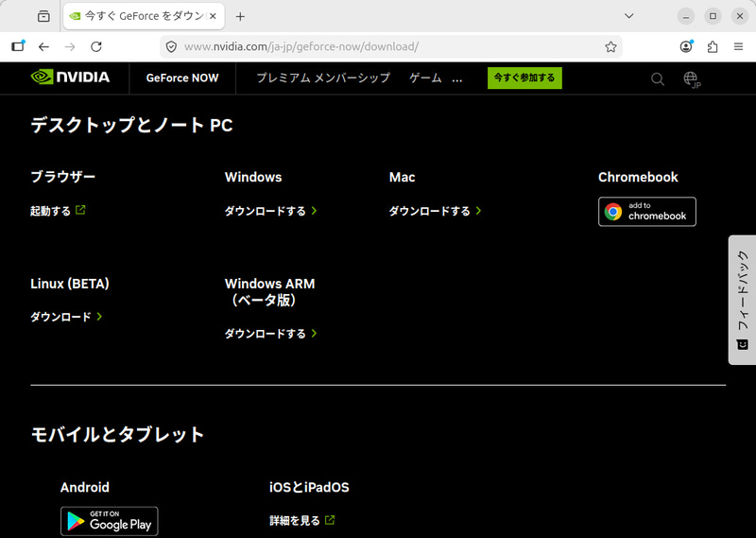Open the sidebar toggle icon
The width and height of the screenshot is (756, 538).
(x=18, y=46)
